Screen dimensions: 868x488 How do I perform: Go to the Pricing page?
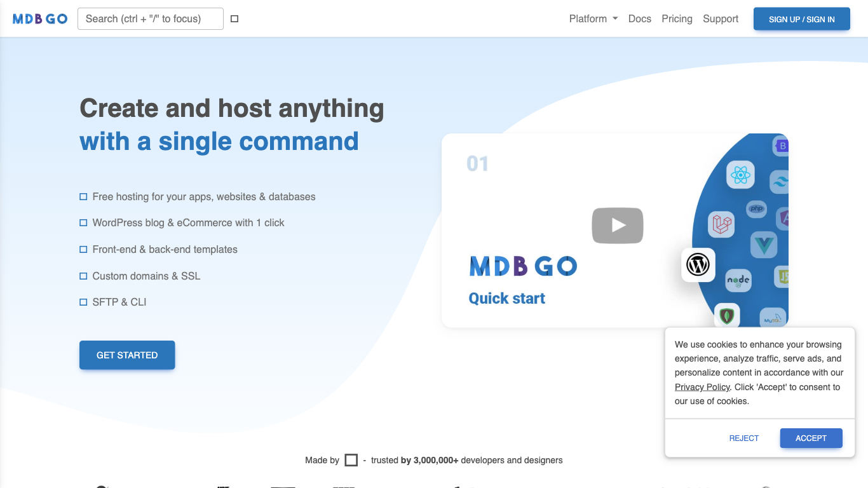pos(677,19)
